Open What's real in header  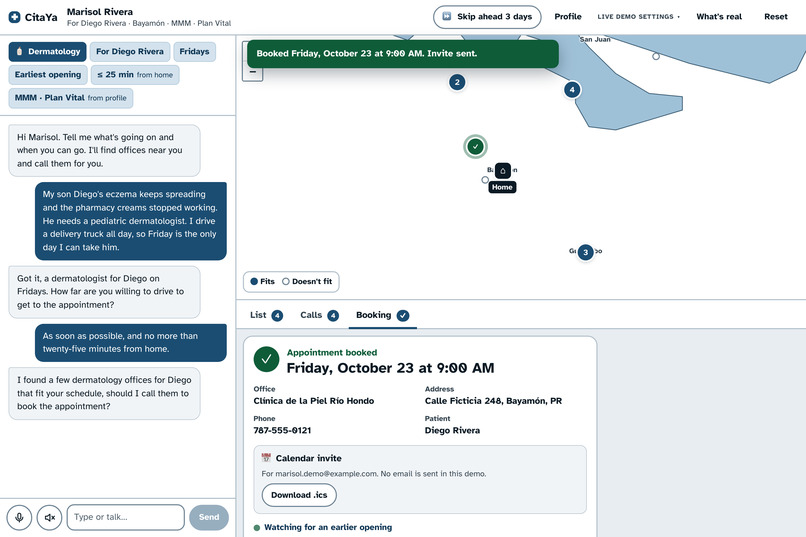pyautogui.click(x=719, y=16)
